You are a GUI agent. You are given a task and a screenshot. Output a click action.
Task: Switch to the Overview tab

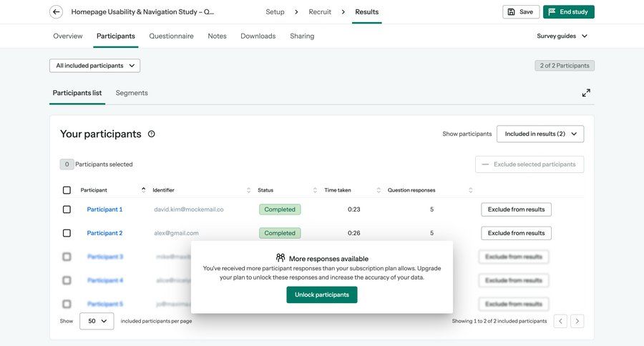click(x=68, y=36)
